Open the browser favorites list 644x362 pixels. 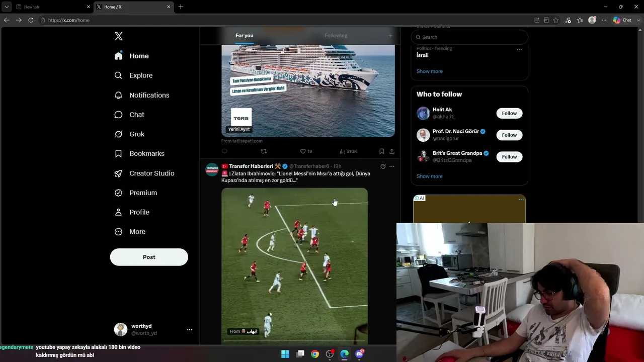click(x=580, y=20)
